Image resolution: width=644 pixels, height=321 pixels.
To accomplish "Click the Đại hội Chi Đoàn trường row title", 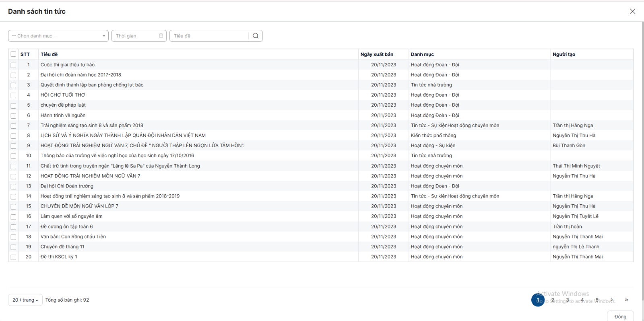I will 67,186.
